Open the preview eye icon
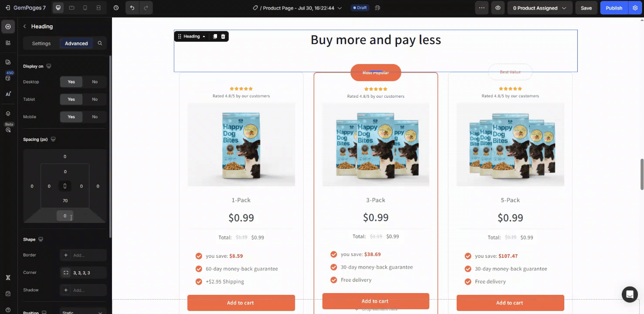Screen dimensions: 644x314 pyautogui.click(x=498, y=8)
